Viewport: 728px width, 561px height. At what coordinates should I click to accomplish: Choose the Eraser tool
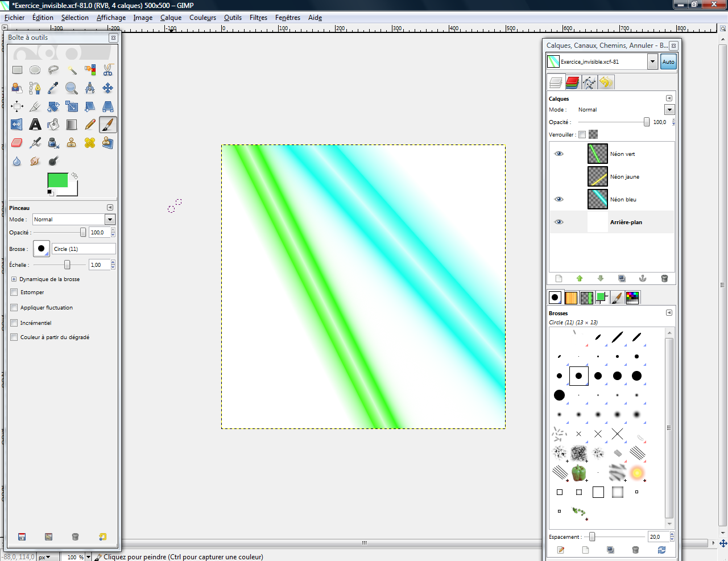pyautogui.click(x=17, y=143)
